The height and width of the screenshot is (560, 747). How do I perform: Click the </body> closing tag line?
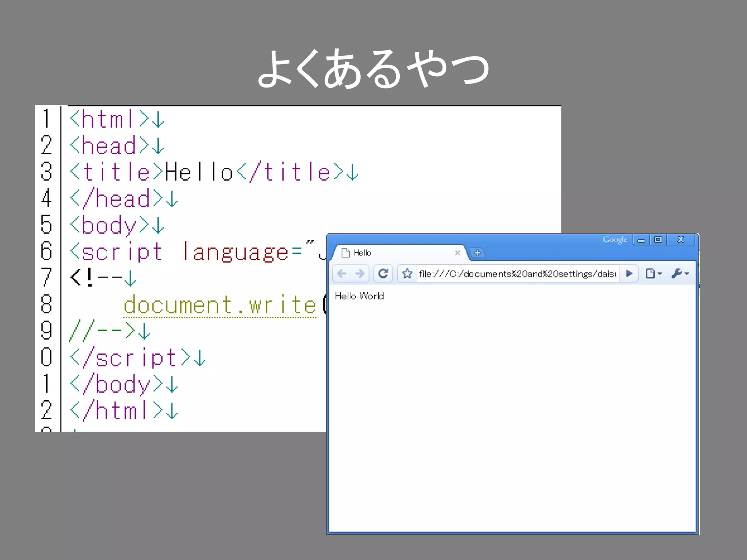pyautogui.click(x=124, y=384)
